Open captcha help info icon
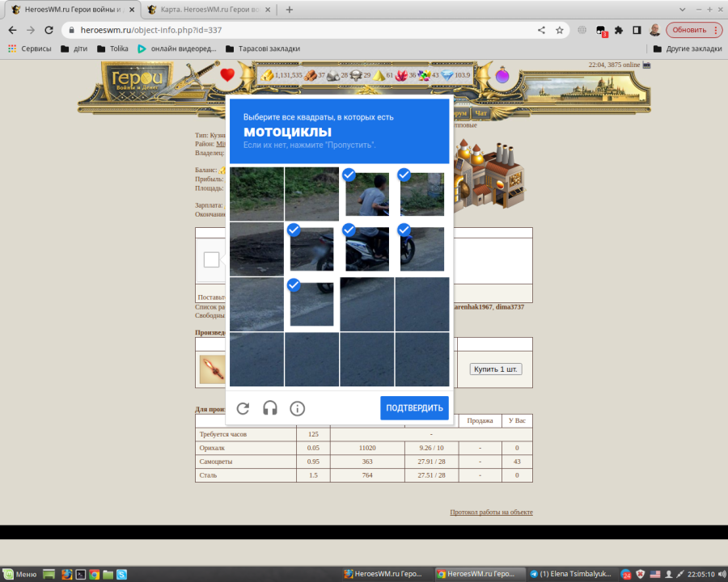The height and width of the screenshot is (582, 728). pyautogui.click(x=298, y=408)
